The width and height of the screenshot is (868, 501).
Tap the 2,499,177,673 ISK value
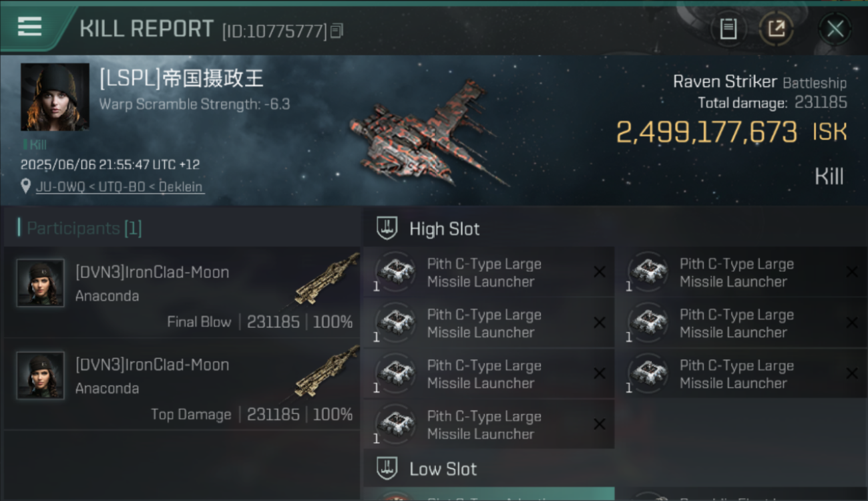(731, 132)
